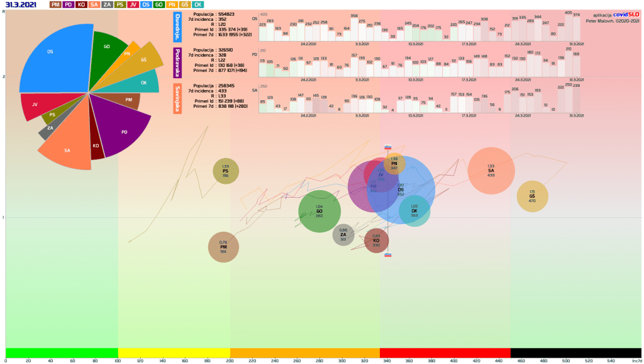Toggle the OS region legend button
The image size is (644, 364).
(x=145, y=4)
